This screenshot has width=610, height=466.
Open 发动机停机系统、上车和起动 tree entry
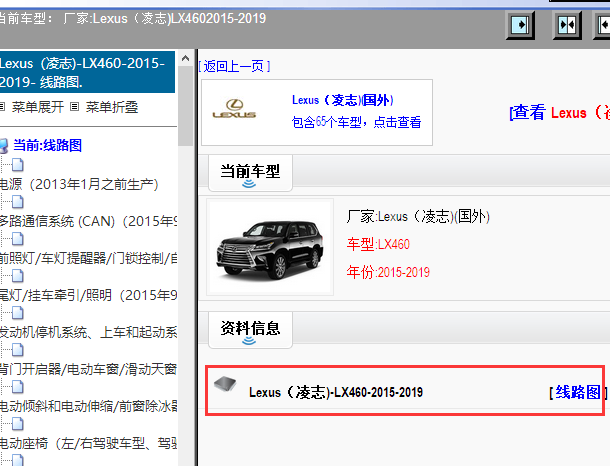click(x=88, y=332)
